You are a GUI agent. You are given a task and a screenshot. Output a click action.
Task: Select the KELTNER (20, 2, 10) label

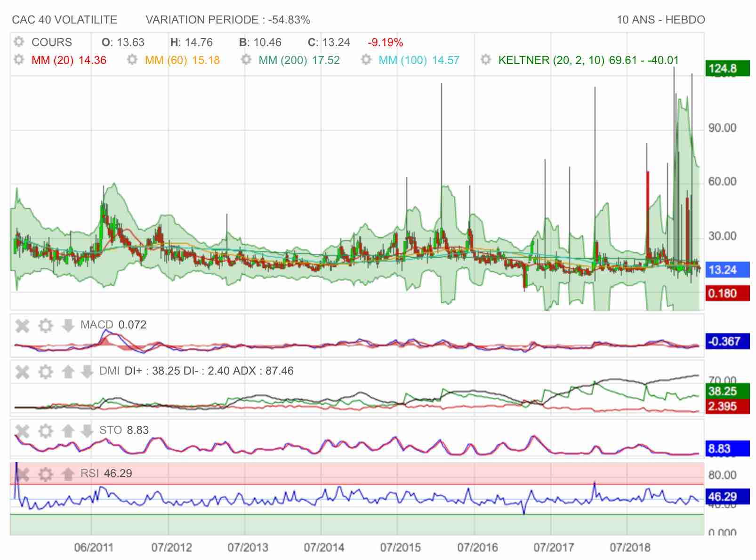pos(551,60)
